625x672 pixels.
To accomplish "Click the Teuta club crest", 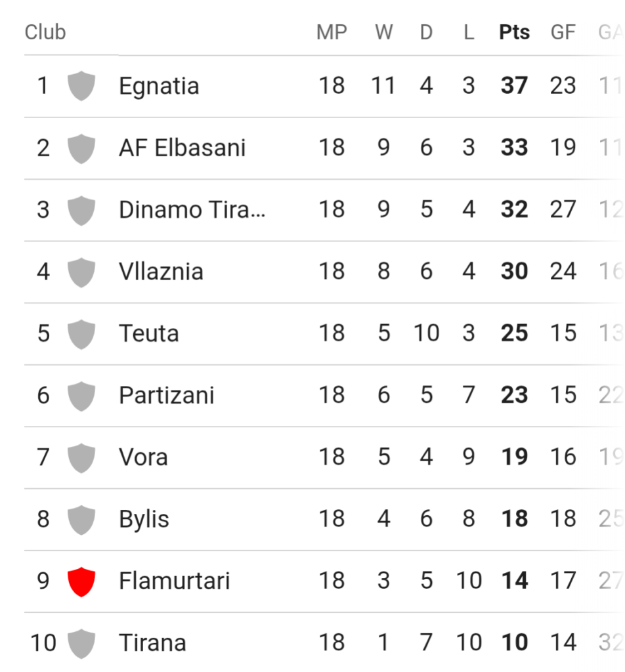I will tap(81, 333).
